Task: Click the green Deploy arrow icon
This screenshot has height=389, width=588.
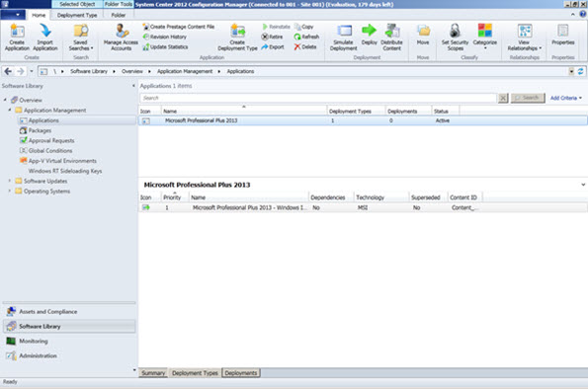Action: point(369,31)
